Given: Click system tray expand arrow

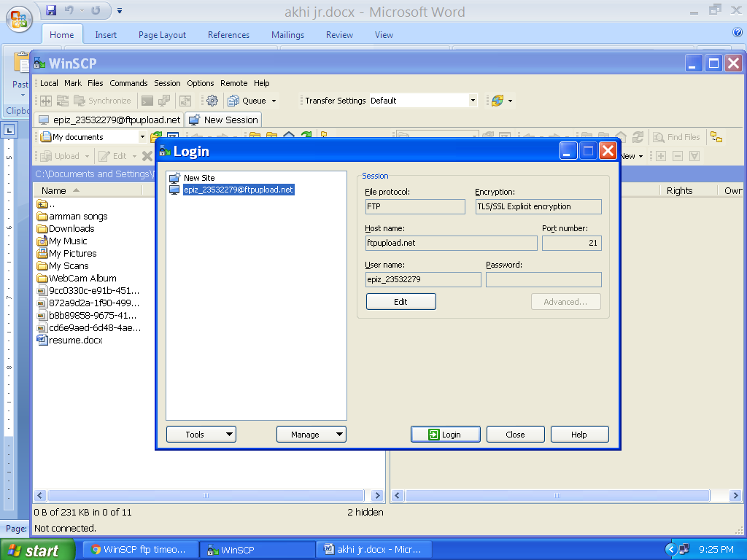Looking at the screenshot, I should click(671, 550).
